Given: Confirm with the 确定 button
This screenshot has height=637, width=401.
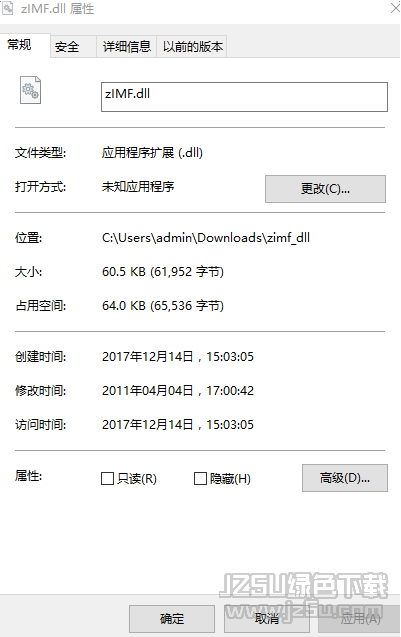Looking at the screenshot, I should 172,619.
